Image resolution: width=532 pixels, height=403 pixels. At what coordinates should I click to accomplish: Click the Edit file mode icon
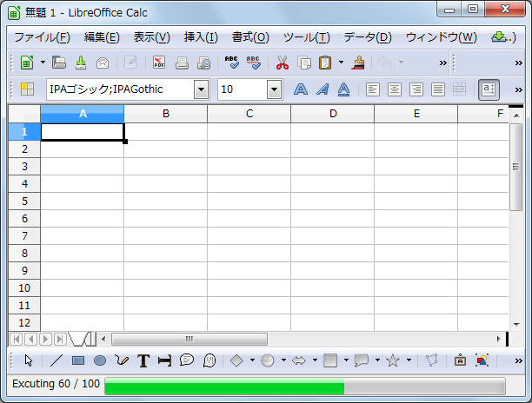(130, 63)
